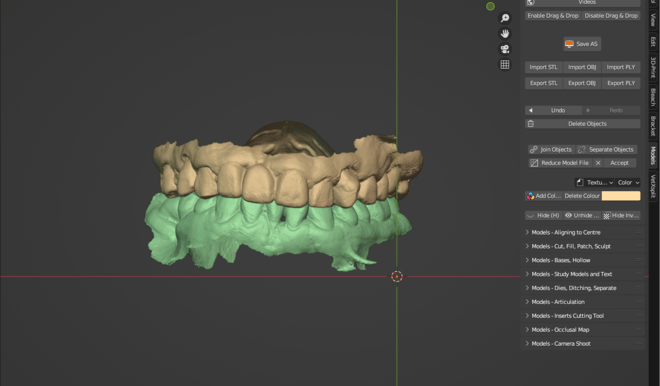The width and height of the screenshot is (660, 386).
Task: Open the Texture shading dropdown
Action: point(594,182)
